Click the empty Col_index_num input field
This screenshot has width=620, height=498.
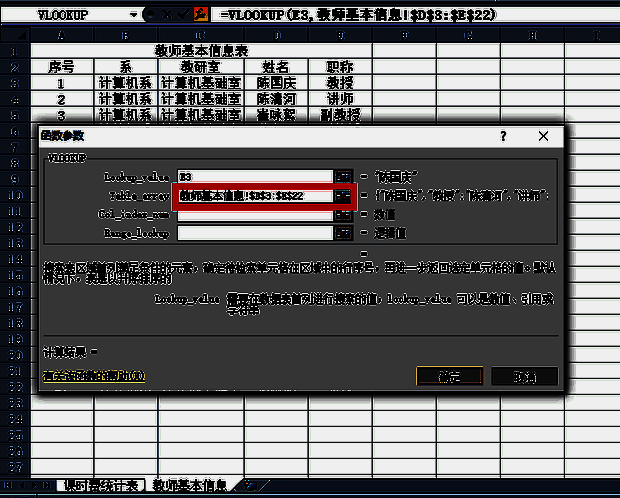tap(255, 214)
